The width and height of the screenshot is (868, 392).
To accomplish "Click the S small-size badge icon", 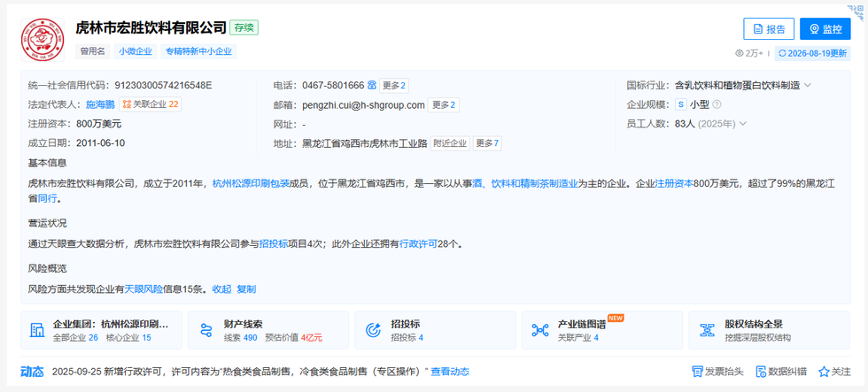I will point(681,104).
